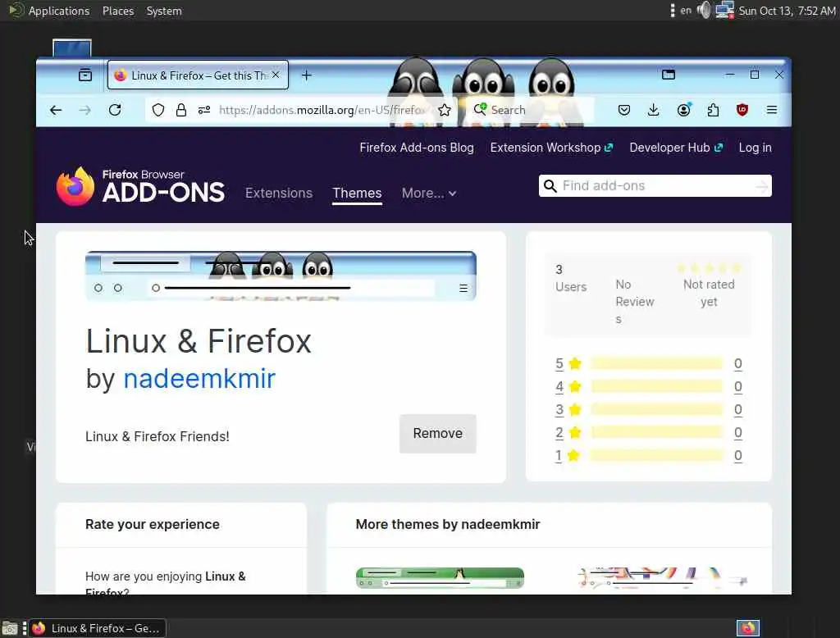Open Firefox Add-ons Blog link
Image resolution: width=840 pixels, height=638 pixels.
coord(416,148)
